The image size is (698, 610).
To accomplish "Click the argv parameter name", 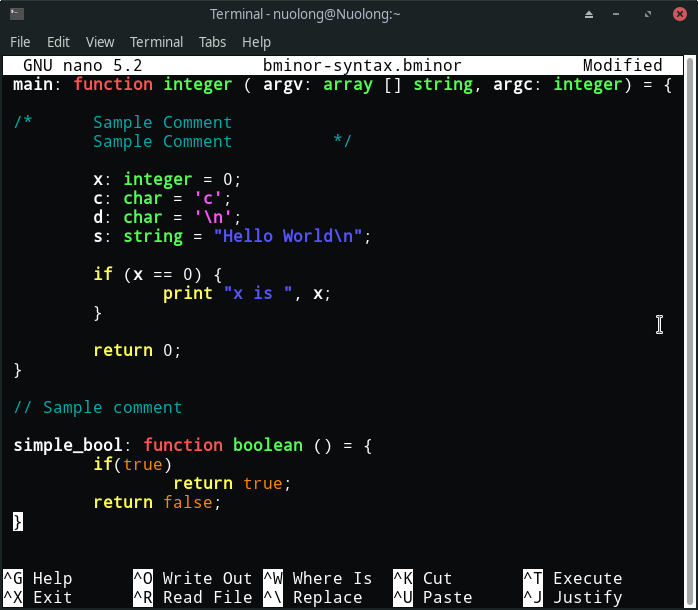I will 283,85.
